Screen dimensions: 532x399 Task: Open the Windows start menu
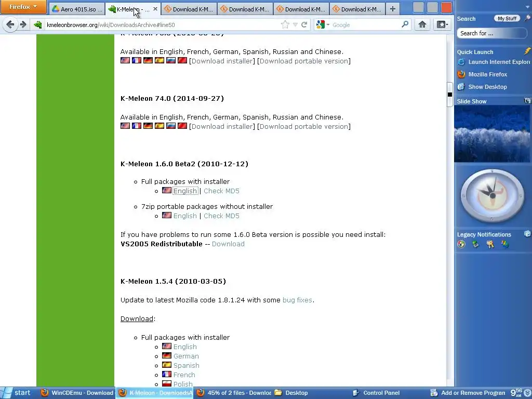point(18,393)
